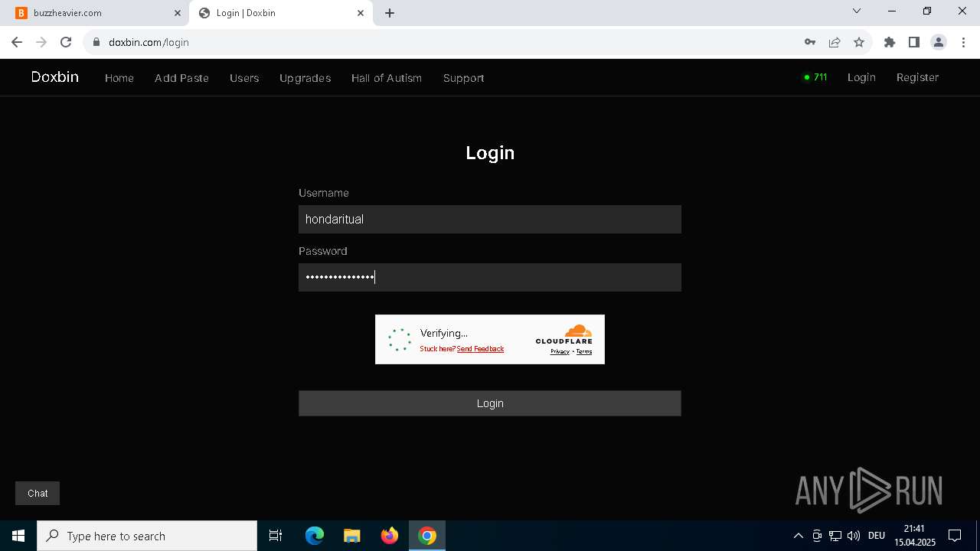This screenshot has width=980, height=551.
Task: Open the Chrome three-dot menu
Action: point(963,42)
